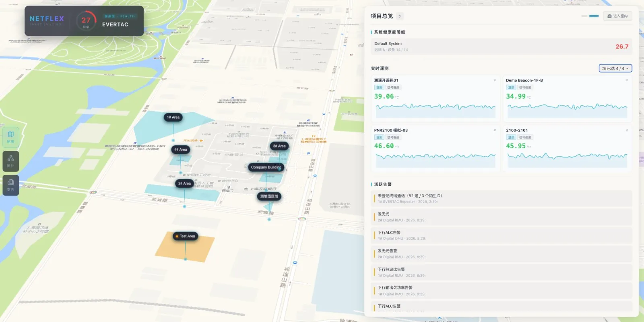Toggle 信号强度 tag on Demo Beacon-1F-B card
This screenshot has height=322, width=644.
[525, 87]
